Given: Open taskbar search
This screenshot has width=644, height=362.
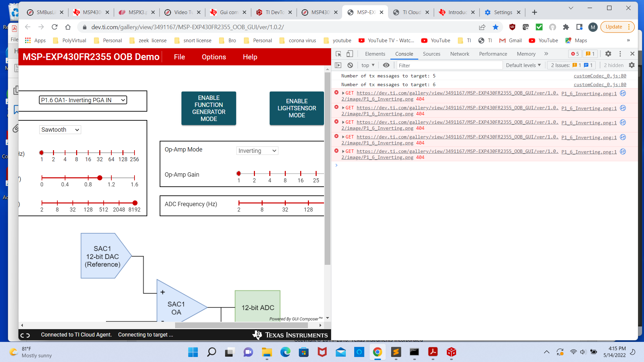Looking at the screenshot, I should 211,352.
